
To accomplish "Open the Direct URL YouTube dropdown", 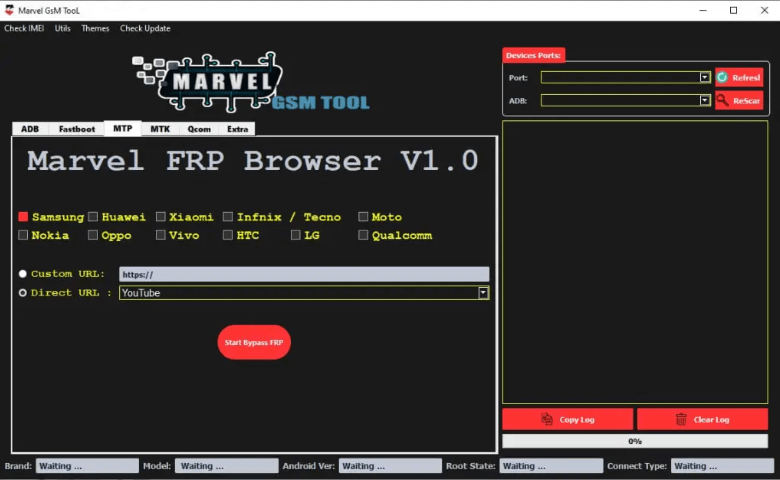I will click(x=483, y=292).
